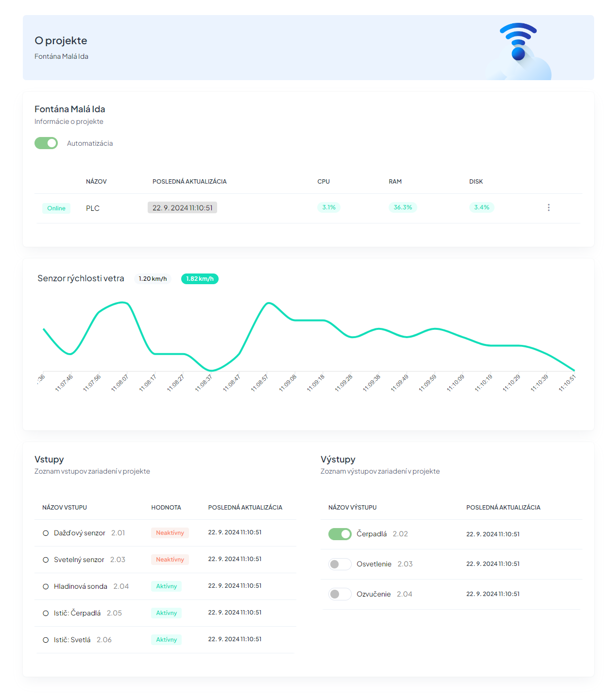This screenshot has width=615, height=700.
Task: Select the Istič: Čerpadlá input name
Action: (x=77, y=613)
